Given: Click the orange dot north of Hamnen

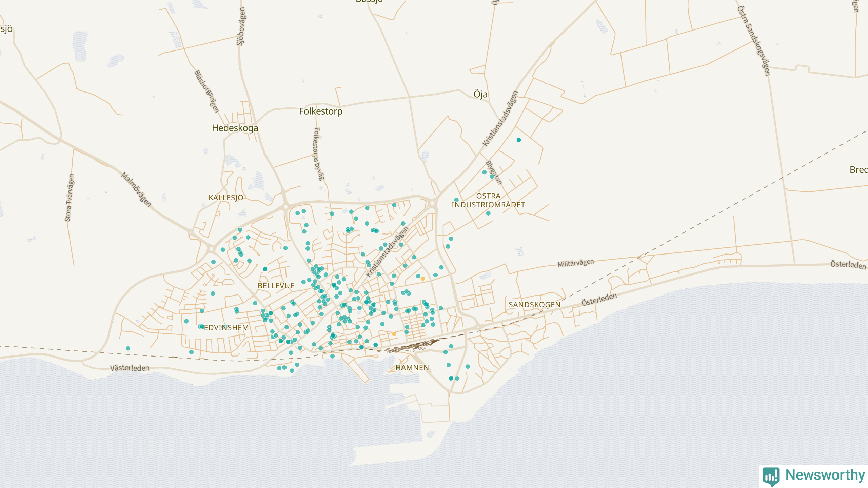Looking at the screenshot, I should pyautogui.click(x=394, y=334).
